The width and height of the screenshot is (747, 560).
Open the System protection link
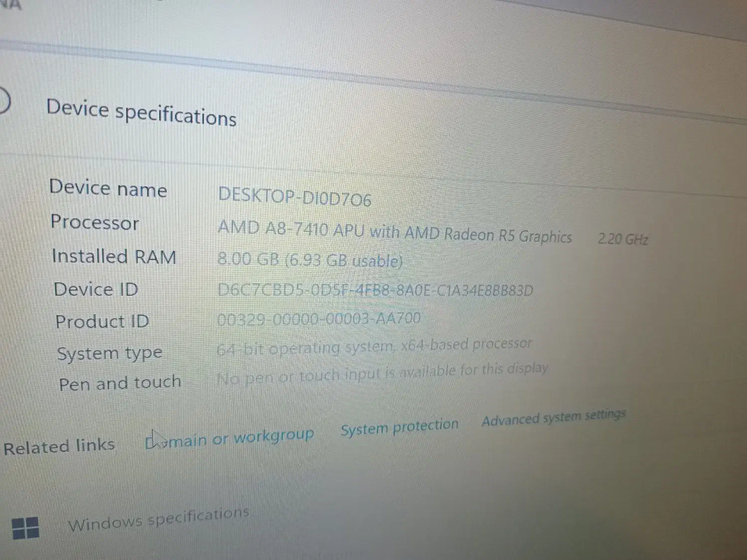pyautogui.click(x=399, y=427)
